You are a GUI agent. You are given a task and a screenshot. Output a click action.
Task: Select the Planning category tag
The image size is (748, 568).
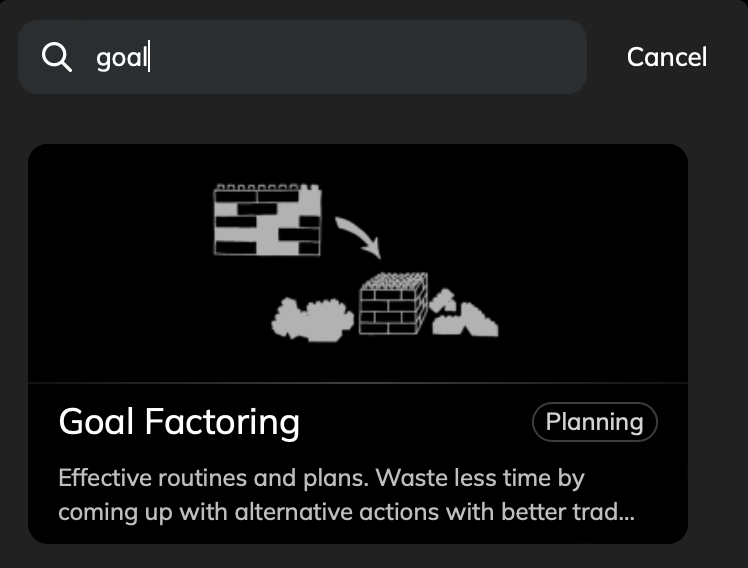[594, 422]
